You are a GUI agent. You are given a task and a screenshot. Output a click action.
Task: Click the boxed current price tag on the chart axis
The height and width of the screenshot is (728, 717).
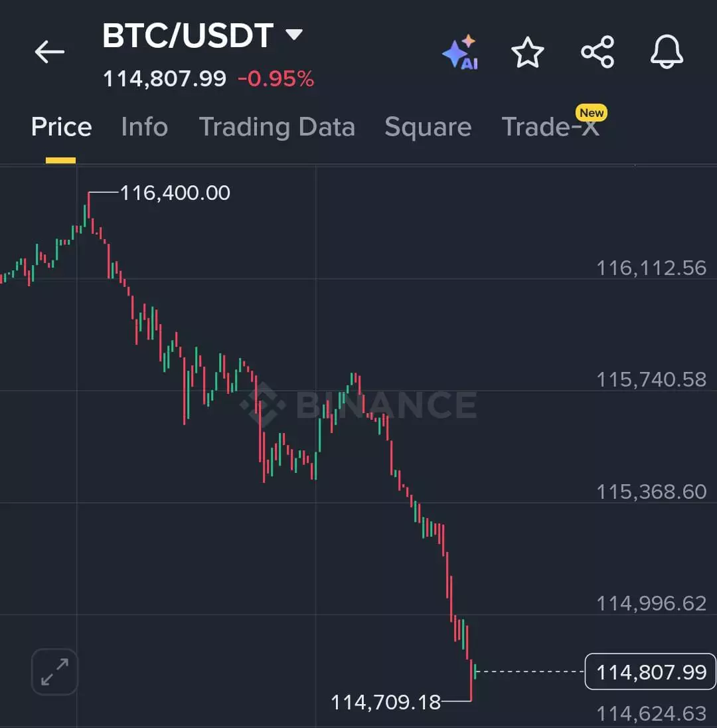(651, 672)
